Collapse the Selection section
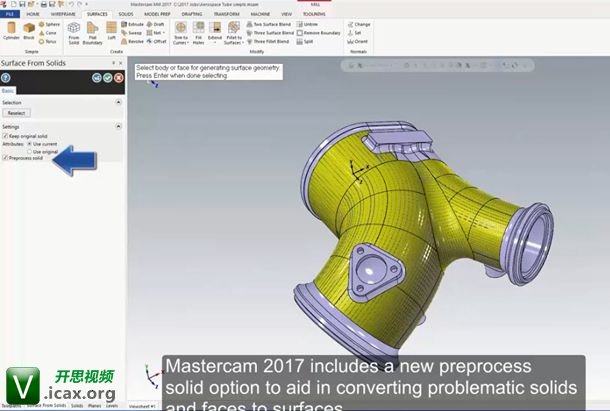 click(x=119, y=102)
